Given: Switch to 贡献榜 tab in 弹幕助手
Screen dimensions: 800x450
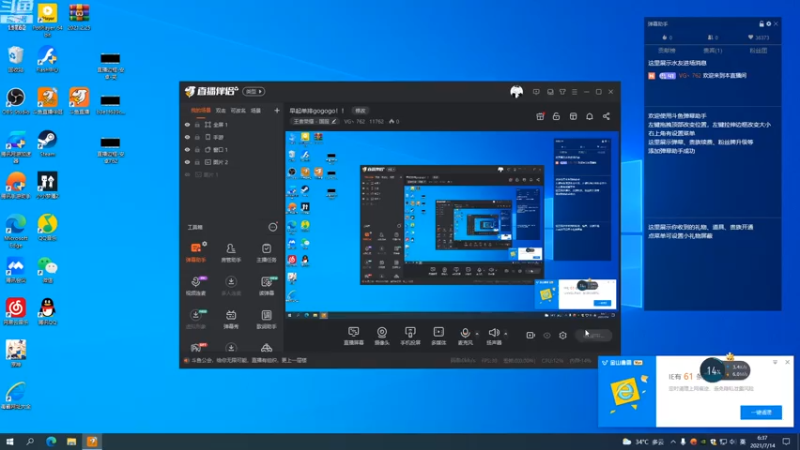Looking at the screenshot, I should pos(666,51).
